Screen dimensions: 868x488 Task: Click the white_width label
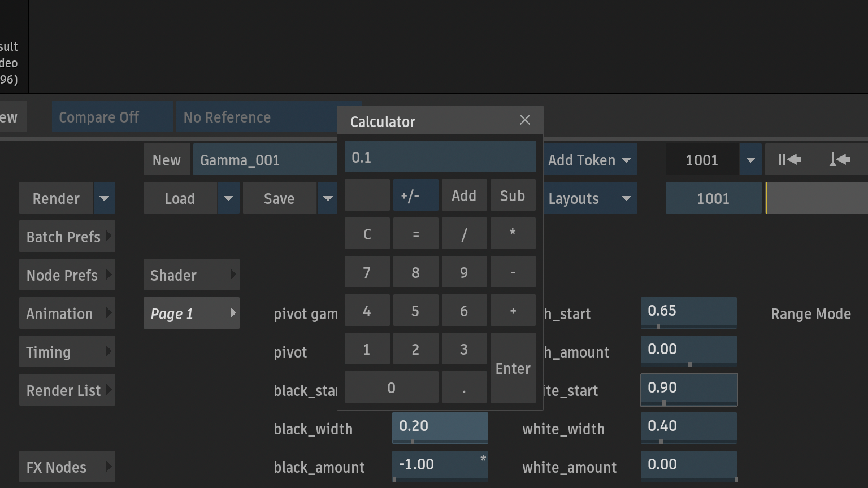[x=563, y=429]
